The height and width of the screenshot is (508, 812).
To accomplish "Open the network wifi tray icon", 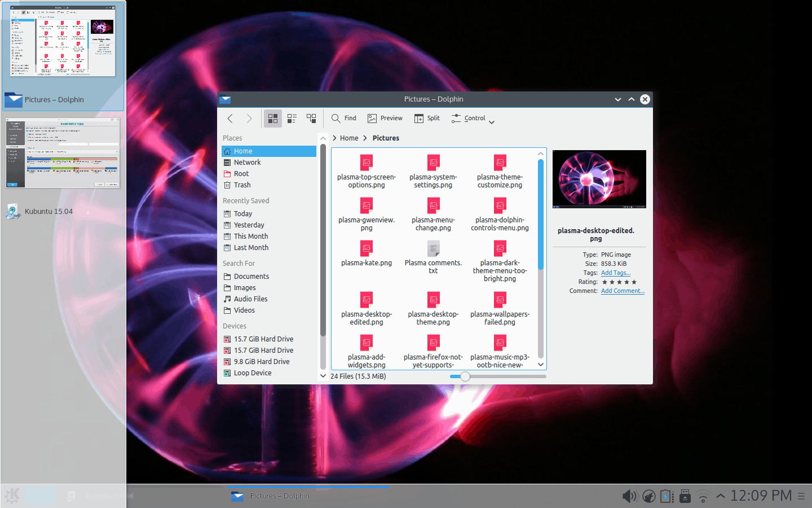I will [x=703, y=496].
